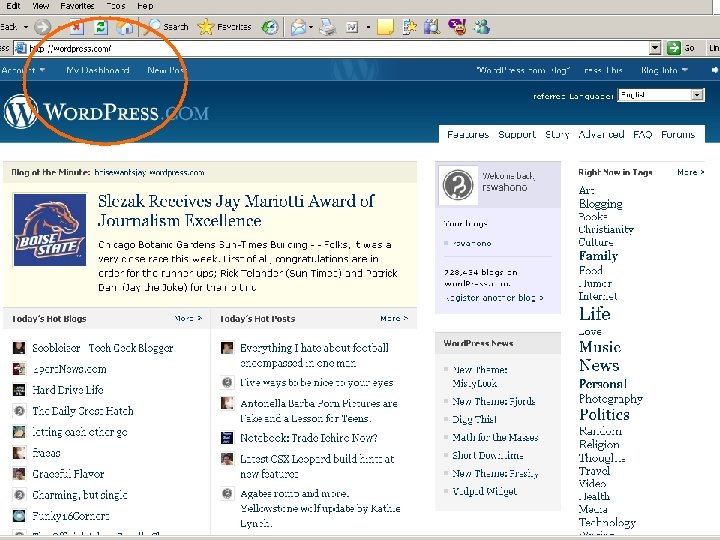Open browser History clock icon

(270, 27)
